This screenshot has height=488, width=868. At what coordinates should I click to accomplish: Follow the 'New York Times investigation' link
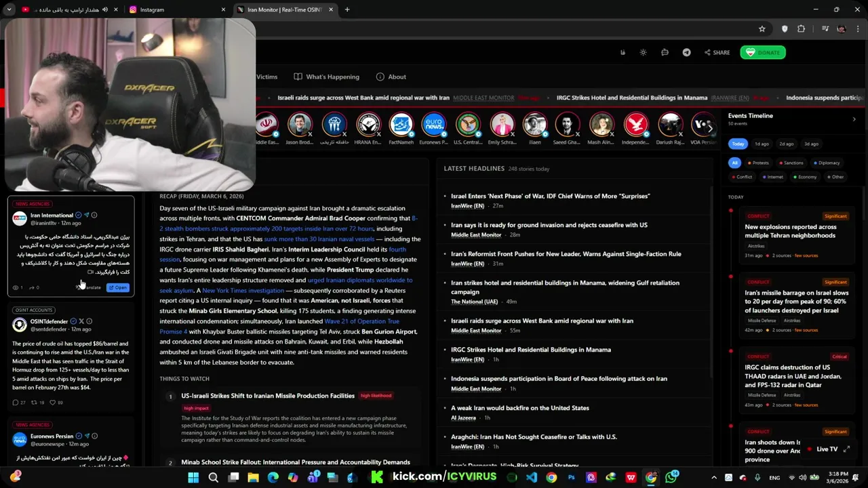click(243, 290)
